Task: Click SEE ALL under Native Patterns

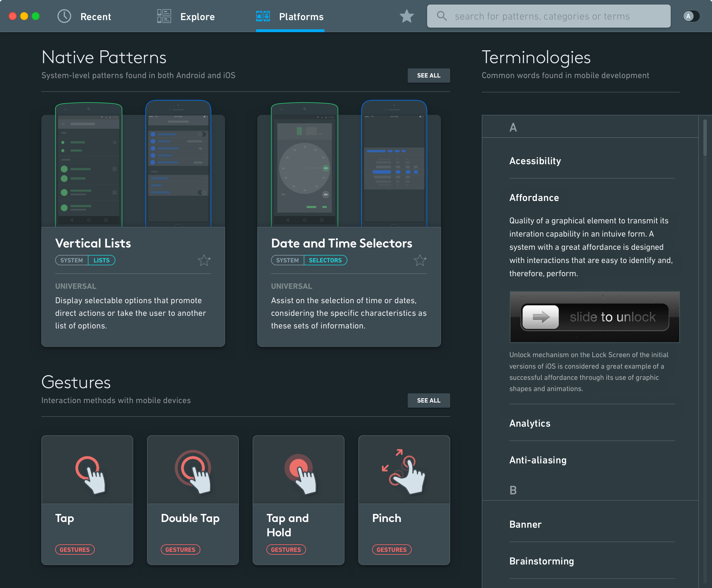Action: pyautogui.click(x=429, y=76)
